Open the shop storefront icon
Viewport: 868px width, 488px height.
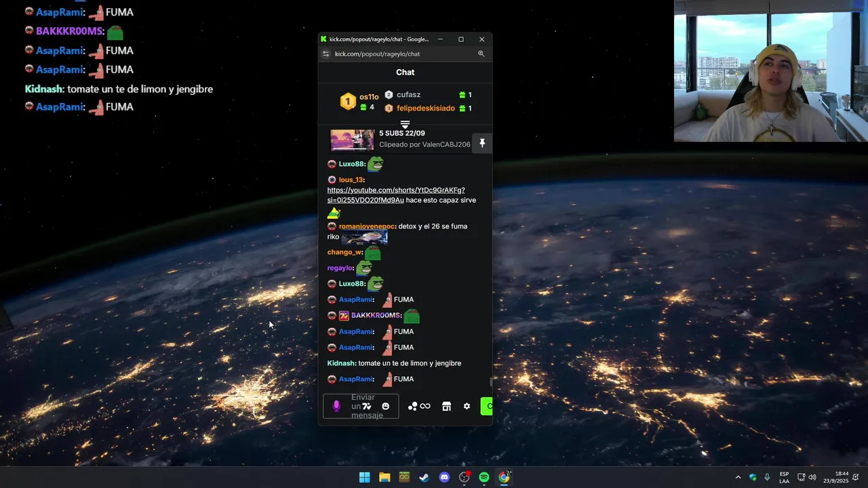click(446, 406)
